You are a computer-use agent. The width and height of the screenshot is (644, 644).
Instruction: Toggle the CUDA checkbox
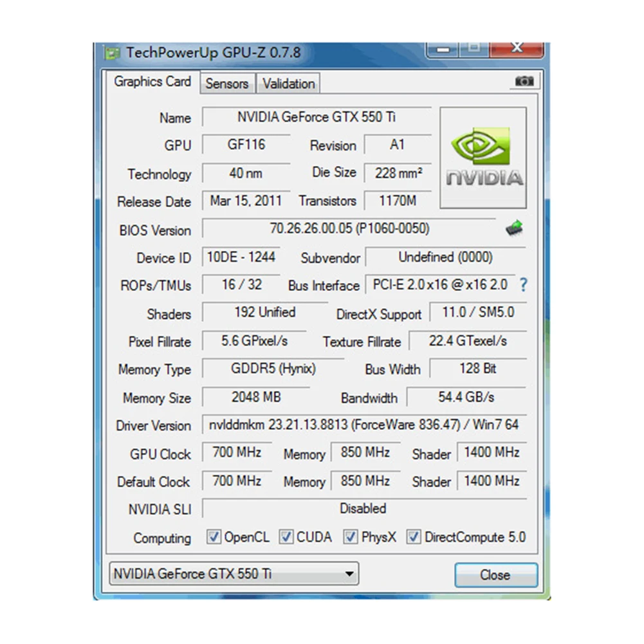[286, 537]
